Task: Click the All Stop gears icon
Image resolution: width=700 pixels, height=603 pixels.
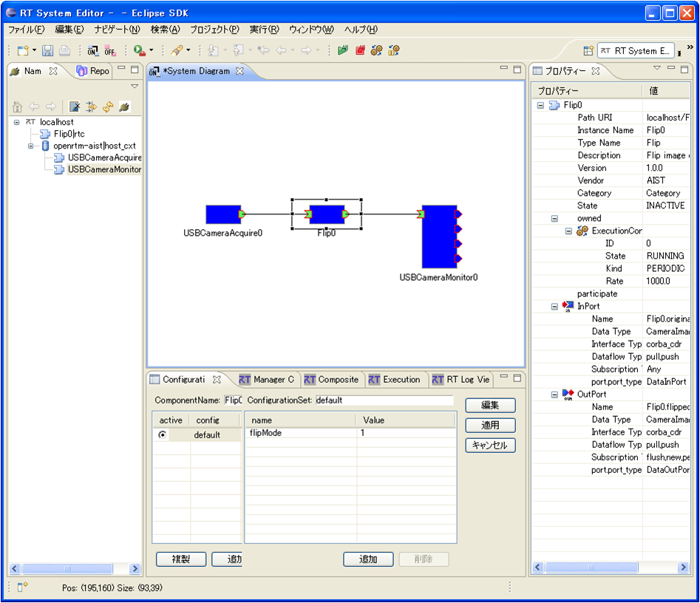Action: (x=394, y=50)
